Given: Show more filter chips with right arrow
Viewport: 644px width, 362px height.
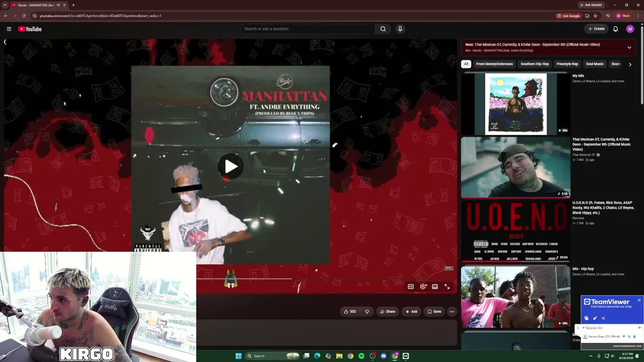Looking at the screenshot, I should coord(630,64).
